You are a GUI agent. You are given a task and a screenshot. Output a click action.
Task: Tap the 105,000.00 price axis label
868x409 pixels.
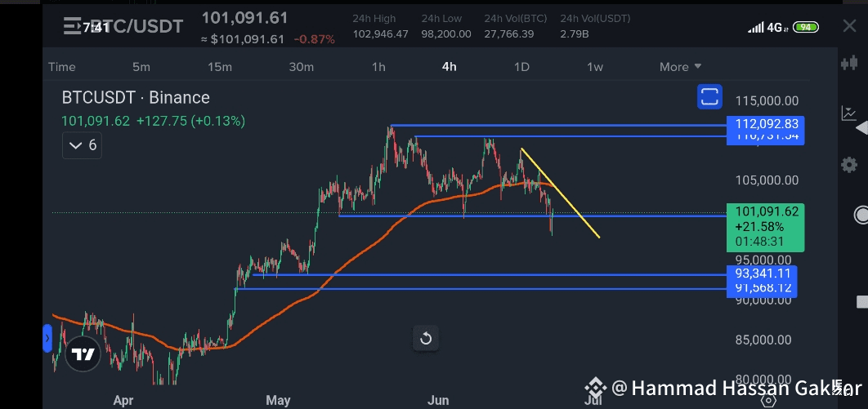coord(767,180)
